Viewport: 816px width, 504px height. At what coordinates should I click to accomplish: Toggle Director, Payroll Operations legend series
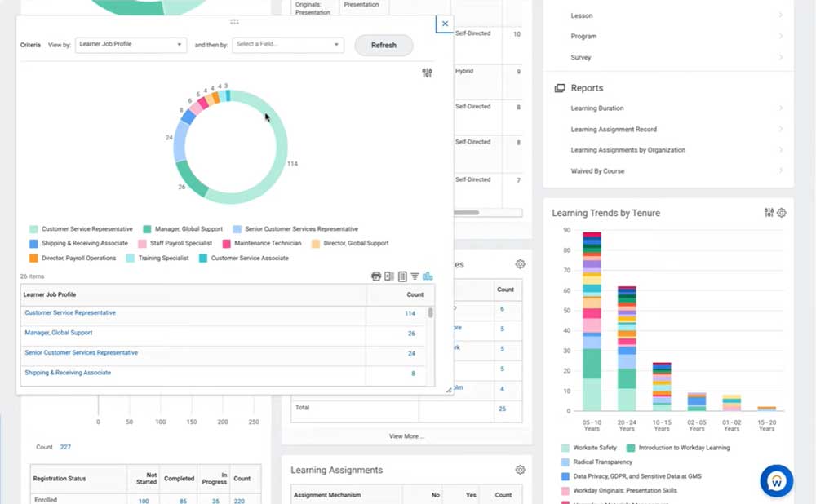pos(73,258)
